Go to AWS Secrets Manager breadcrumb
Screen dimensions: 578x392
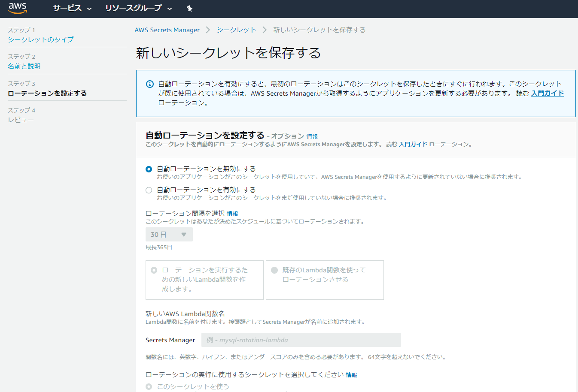coord(167,30)
